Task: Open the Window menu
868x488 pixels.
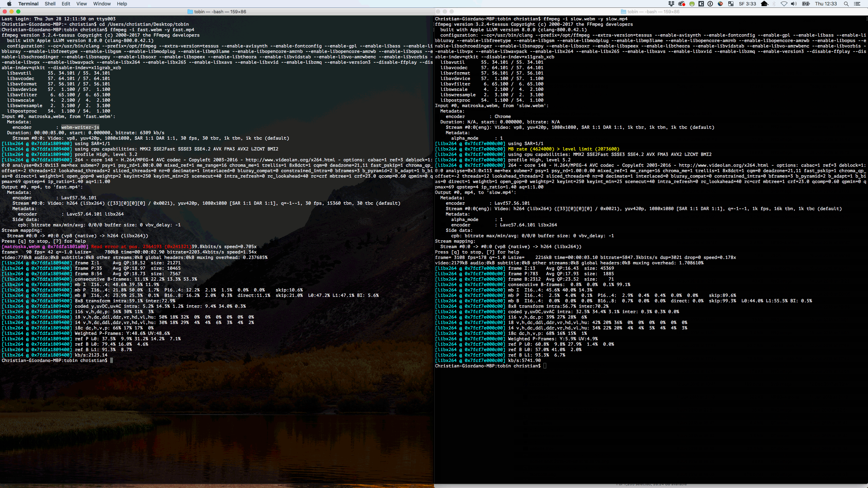Action: coord(102,4)
